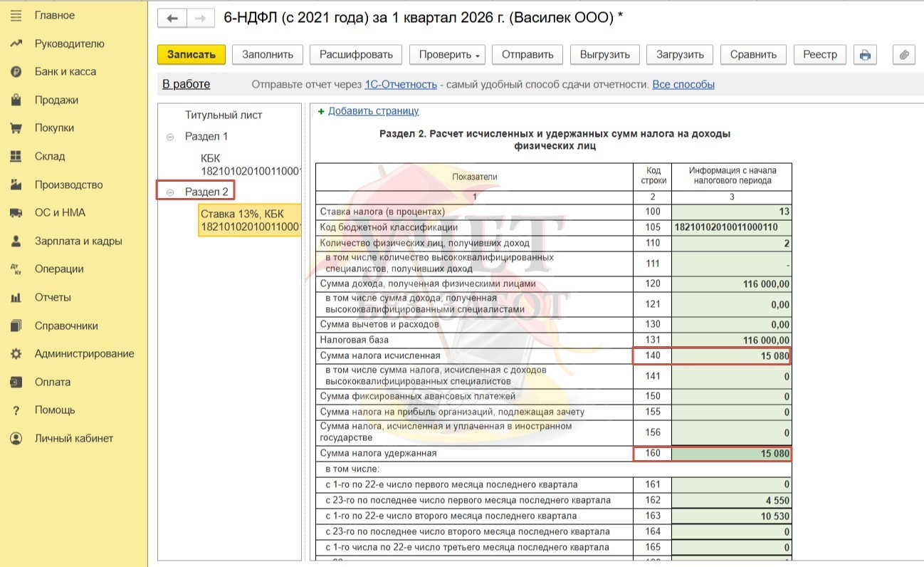This screenshot has height=567, width=924.
Task: Click the Записать button
Action: click(191, 55)
